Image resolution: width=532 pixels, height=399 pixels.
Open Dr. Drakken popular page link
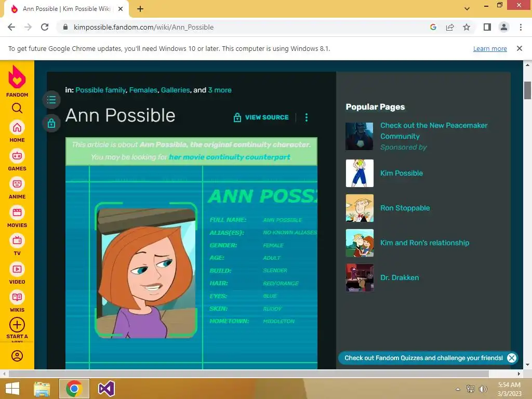[x=400, y=277]
